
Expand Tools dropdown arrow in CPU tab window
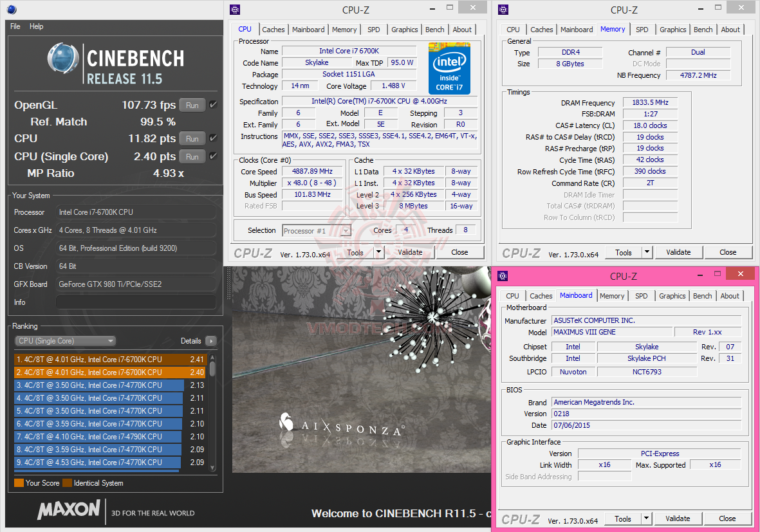pyautogui.click(x=378, y=252)
